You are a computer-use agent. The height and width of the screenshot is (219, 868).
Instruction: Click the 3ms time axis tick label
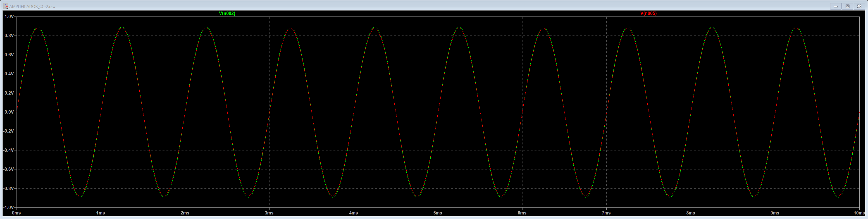coord(269,213)
